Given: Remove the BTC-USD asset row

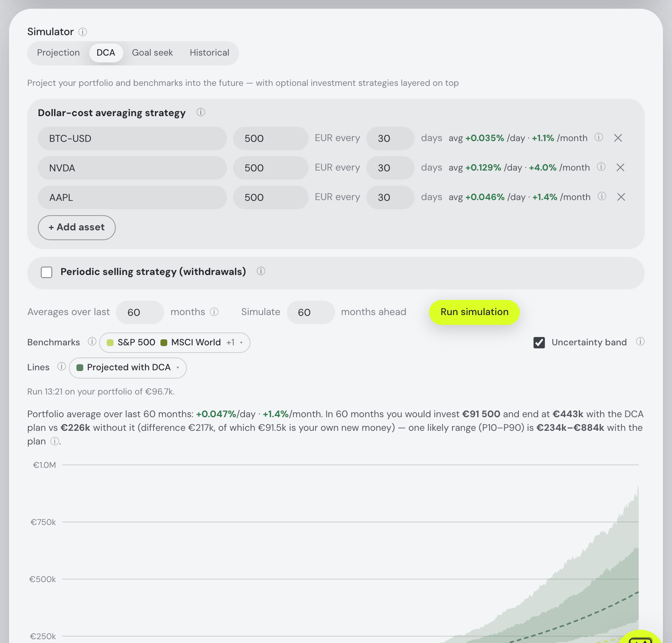Looking at the screenshot, I should (x=618, y=138).
